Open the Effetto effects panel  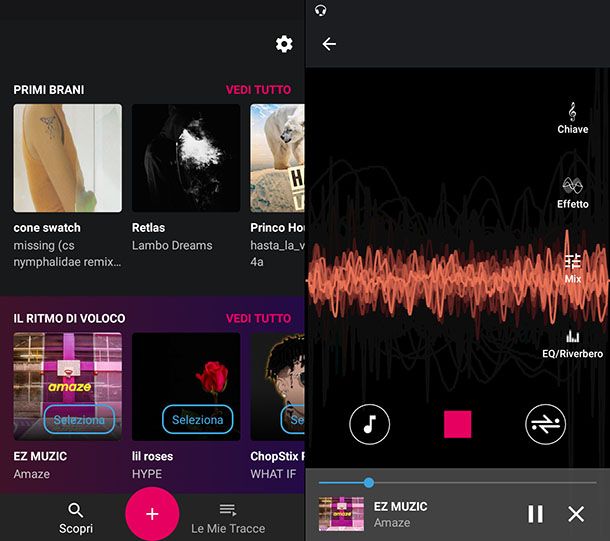[572, 193]
